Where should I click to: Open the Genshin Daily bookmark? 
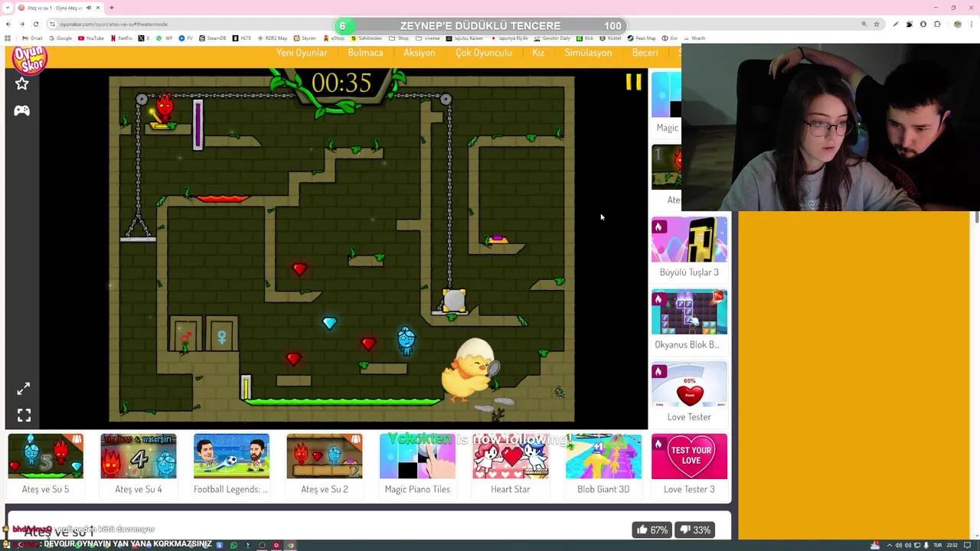pyautogui.click(x=552, y=38)
